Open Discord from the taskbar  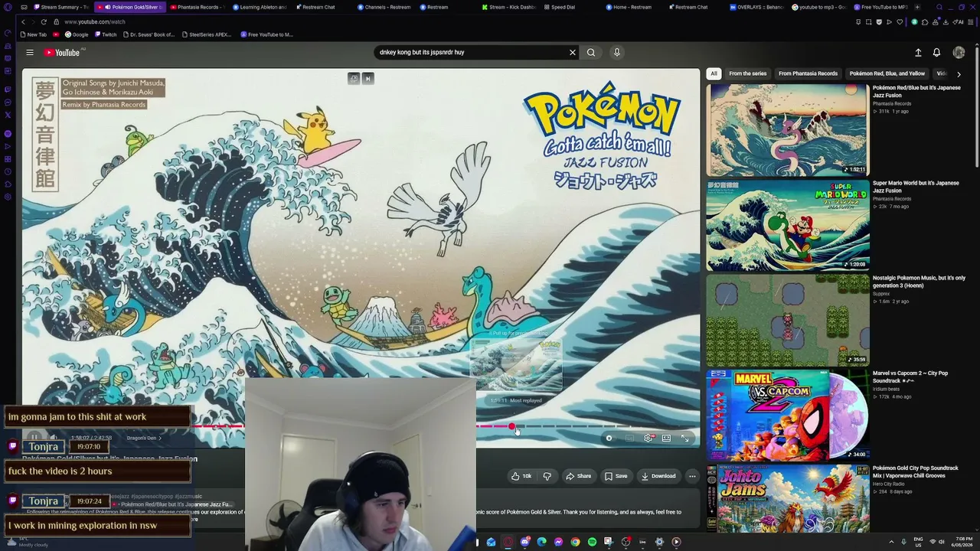pyautogui.click(x=524, y=542)
